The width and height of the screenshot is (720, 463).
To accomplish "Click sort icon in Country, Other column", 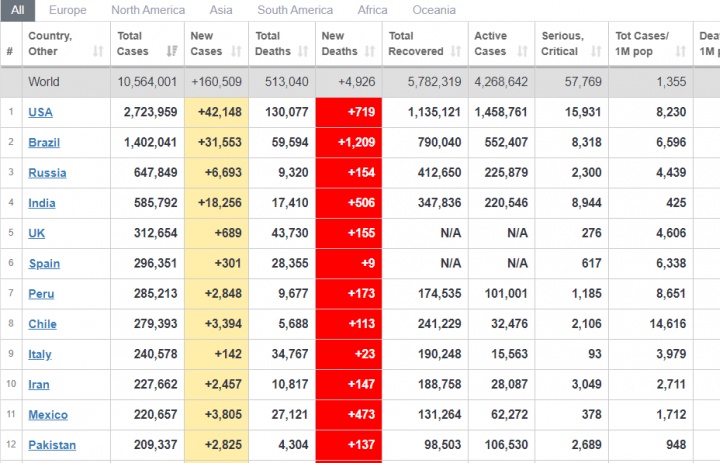I will (98, 51).
